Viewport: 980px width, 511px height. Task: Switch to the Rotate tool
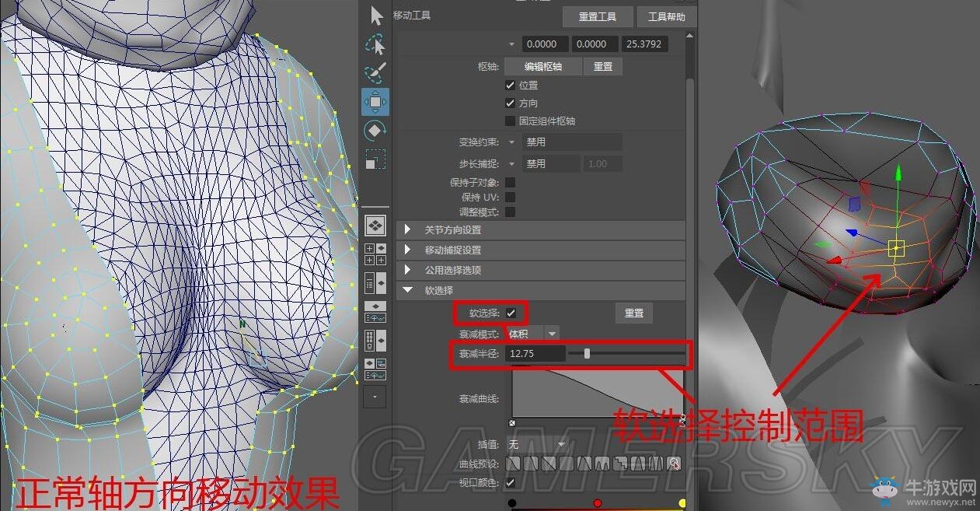pos(375,130)
